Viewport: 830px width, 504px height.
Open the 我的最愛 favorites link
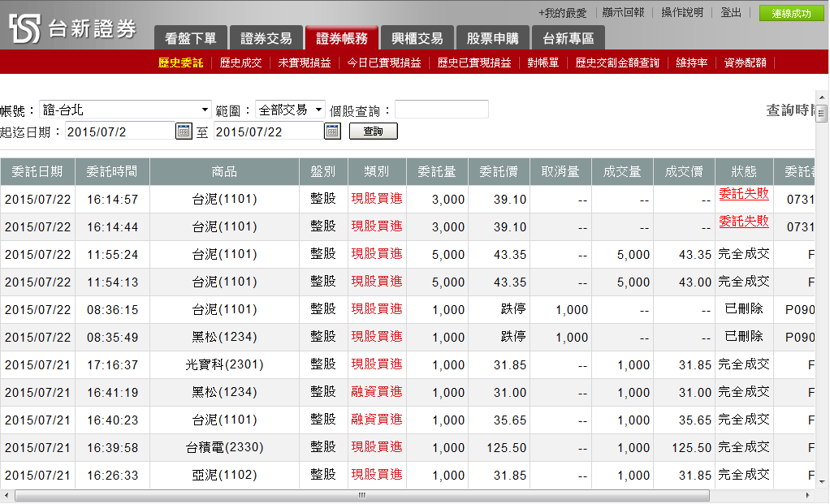coord(563,13)
